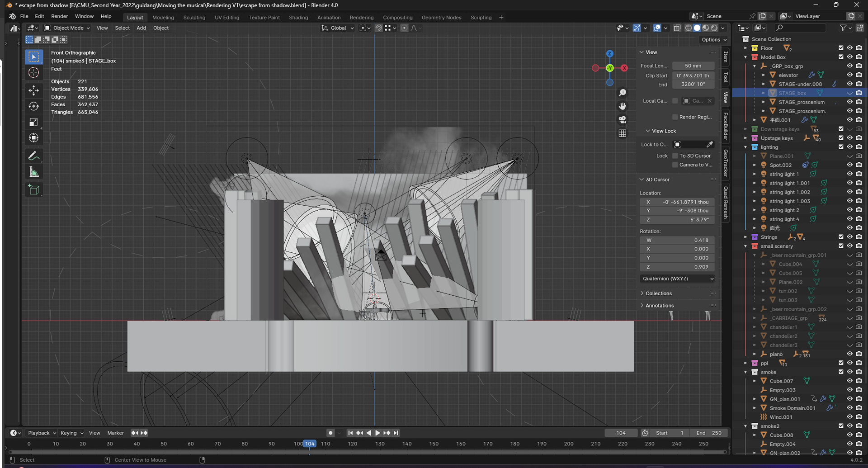Toggle camera view icon in viewport

(623, 120)
